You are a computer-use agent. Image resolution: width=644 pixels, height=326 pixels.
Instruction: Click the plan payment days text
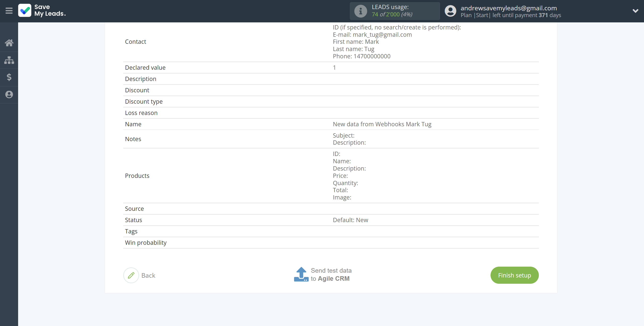[x=511, y=15]
